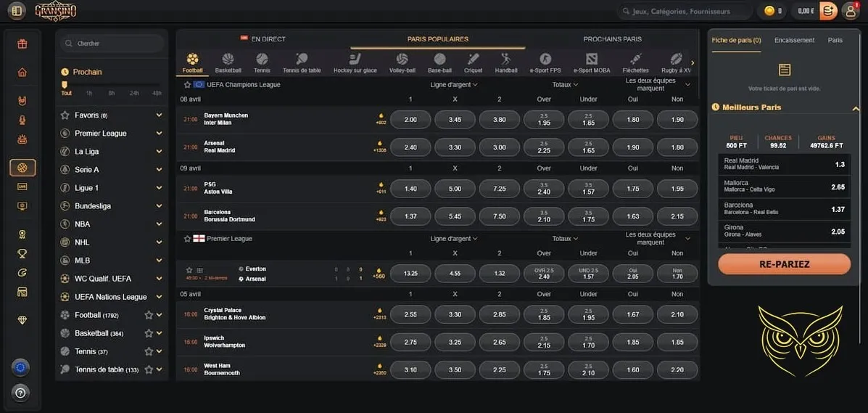Open the Encaissement tab in bet slip
Viewport: 868px width, 413px height.
(x=794, y=40)
